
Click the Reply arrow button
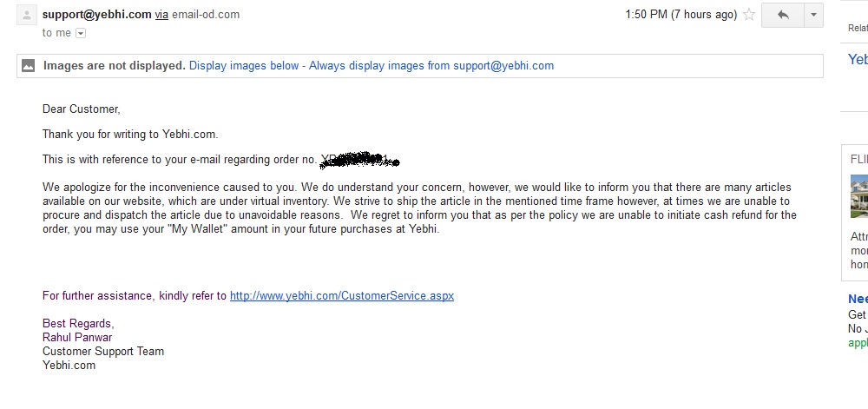(x=782, y=15)
